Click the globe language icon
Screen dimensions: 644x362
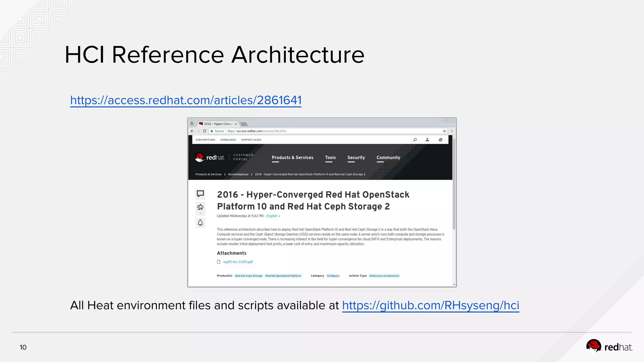point(441,140)
